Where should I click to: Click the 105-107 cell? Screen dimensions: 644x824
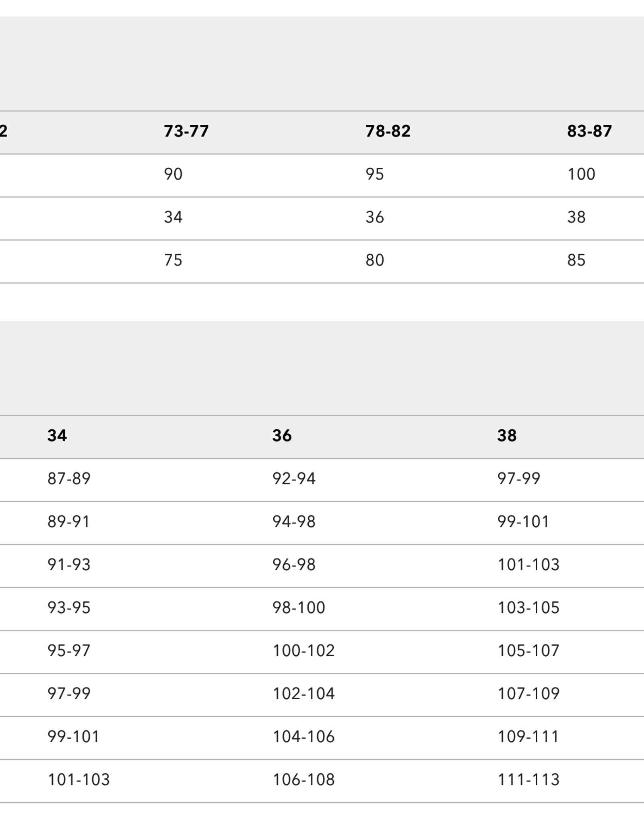[x=528, y=651]
